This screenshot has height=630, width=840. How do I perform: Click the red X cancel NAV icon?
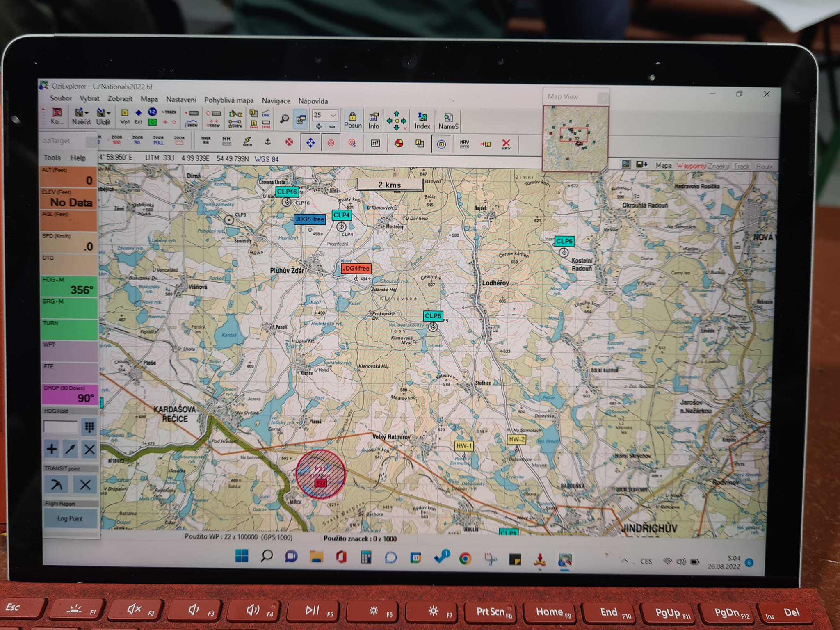(x=506, y=144)
